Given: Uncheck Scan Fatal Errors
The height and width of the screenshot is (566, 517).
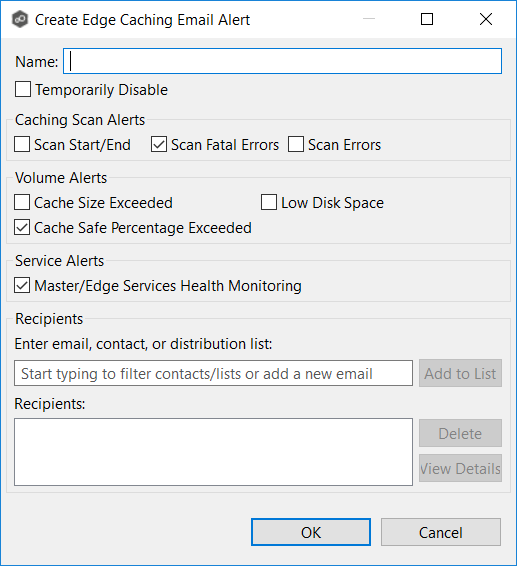Looking at the screenshot, I should (x=159, y=144).
